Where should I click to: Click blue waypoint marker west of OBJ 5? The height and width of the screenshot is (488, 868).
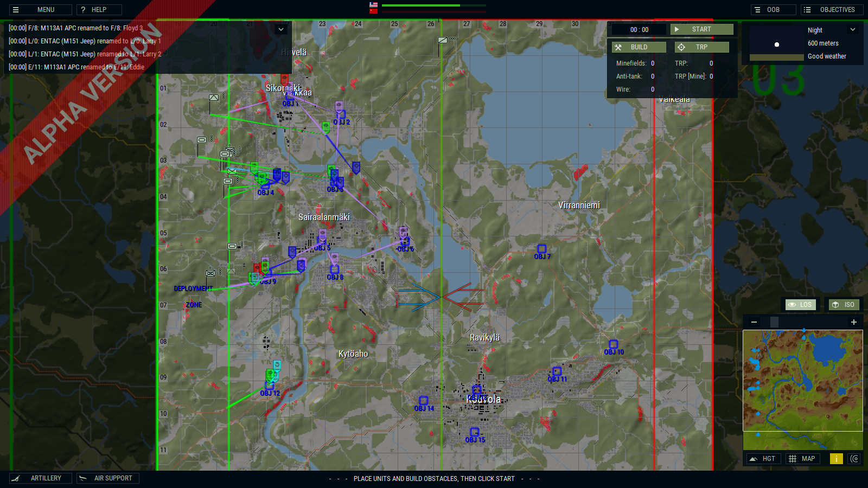click(292, 252)
